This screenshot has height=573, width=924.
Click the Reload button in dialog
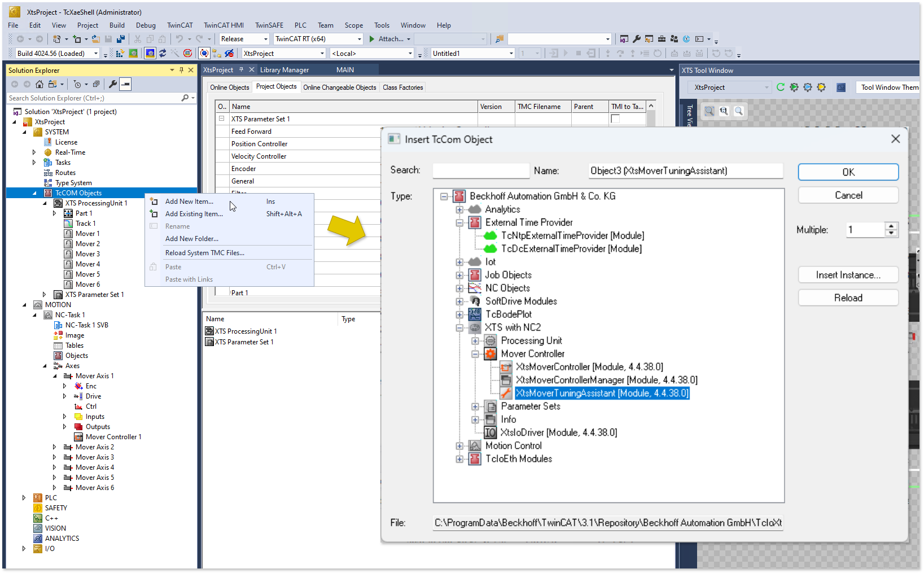click(848, 298)
